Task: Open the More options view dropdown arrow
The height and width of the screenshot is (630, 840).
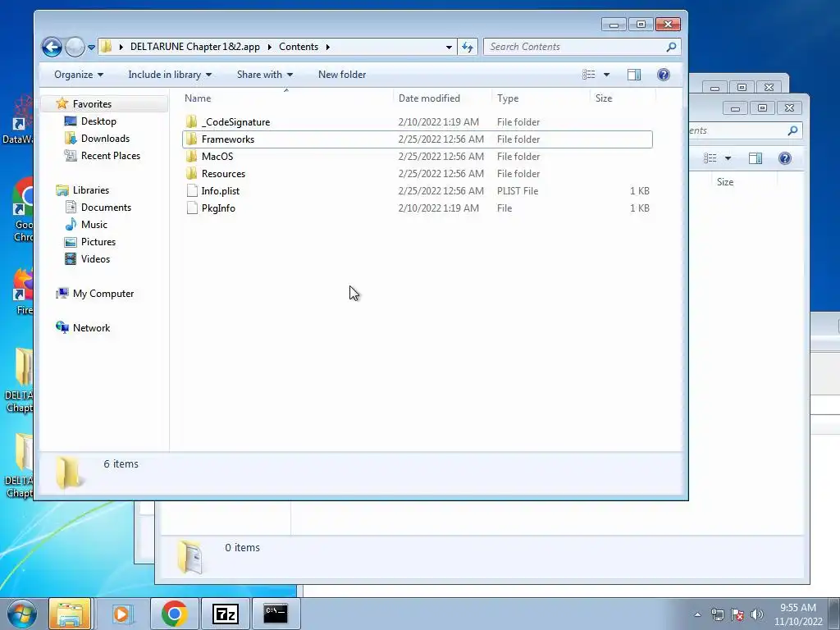Action: tap(606, 75)
